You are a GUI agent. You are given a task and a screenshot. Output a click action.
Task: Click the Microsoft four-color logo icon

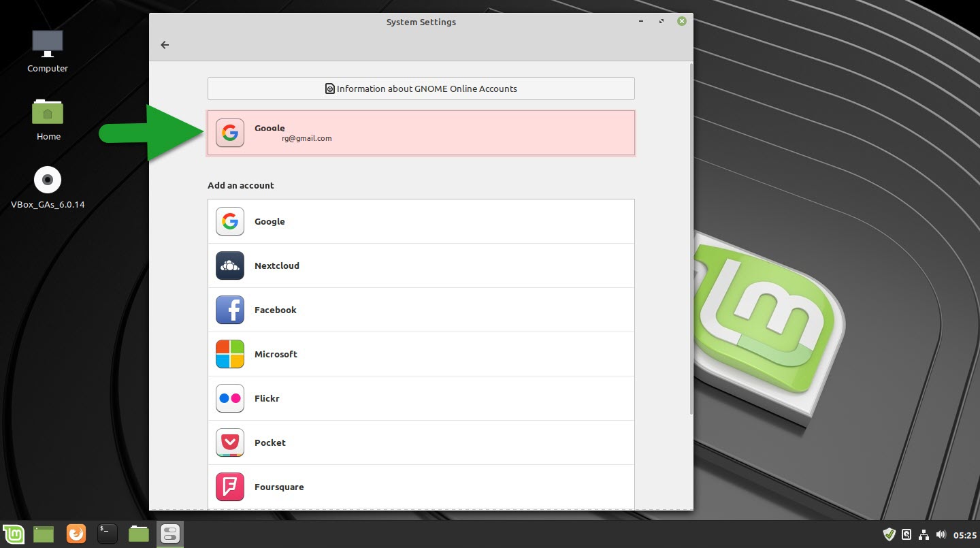(x=230, y=354)
